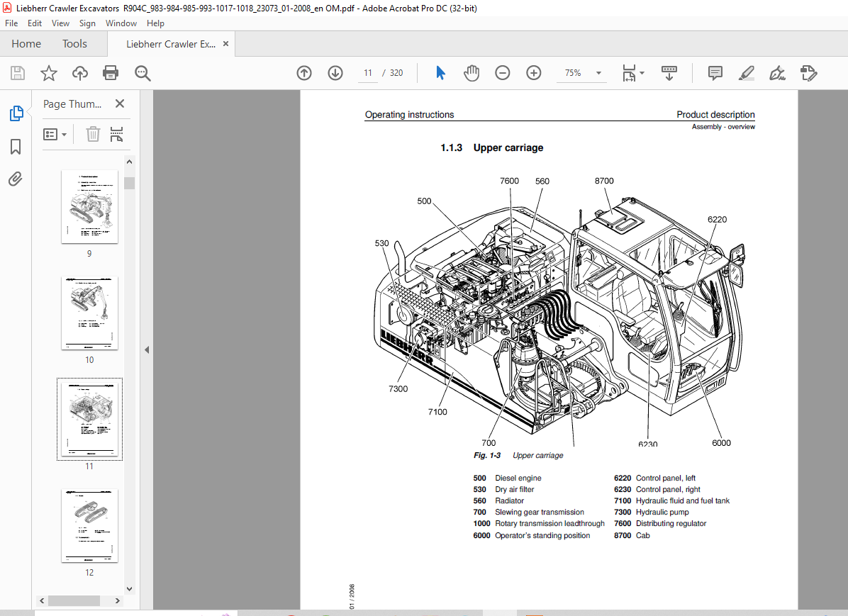Screen dimensions: 848x616
Task: Select the Liebherr Crawler Ex... document tab
Action: tap(171, 45)
